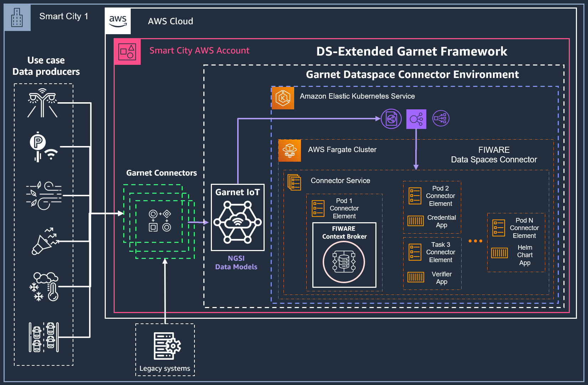
Task: Select the Amazon Elastic Kubernetes Service icon
Action: click(x=283, y=98)
